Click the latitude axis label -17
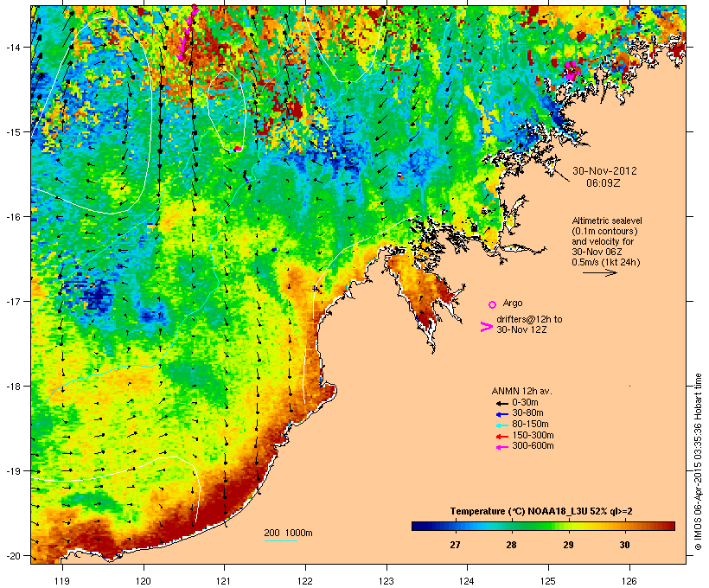The image size is (709, 588). 12,301
